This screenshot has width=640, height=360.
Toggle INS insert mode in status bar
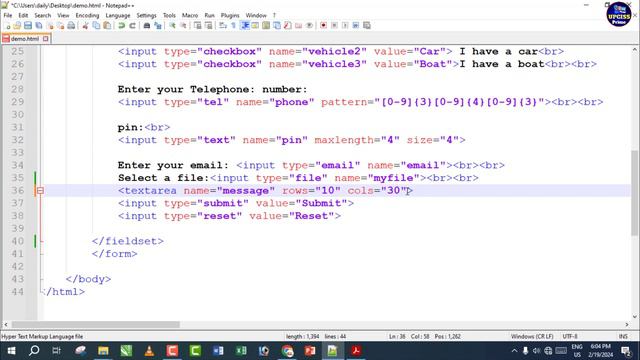623,336
